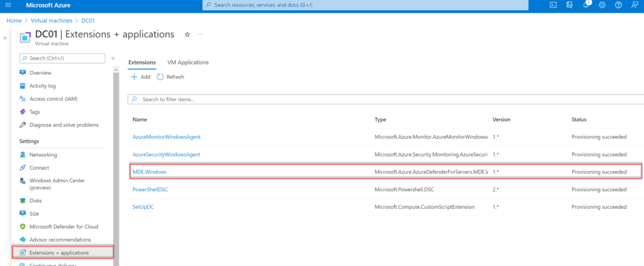Open PowerShellDSC extension
The width and height of the screenshot is (644, 266).
coord(151,190)
